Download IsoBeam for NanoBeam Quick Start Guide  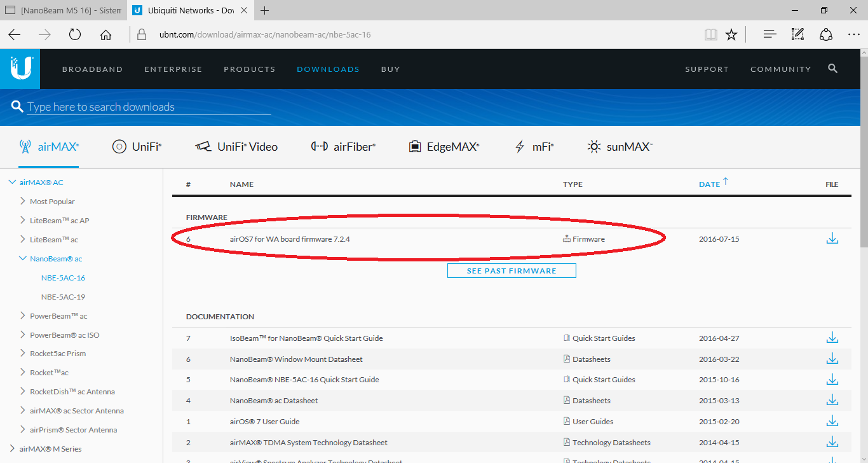click(832, 338)
